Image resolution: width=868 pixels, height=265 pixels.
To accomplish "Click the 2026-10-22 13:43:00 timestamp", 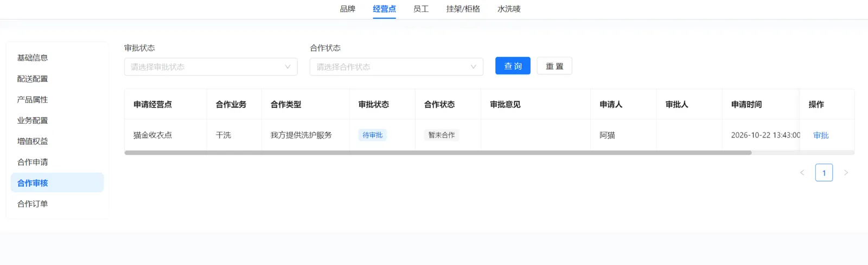I will point(765,135).
